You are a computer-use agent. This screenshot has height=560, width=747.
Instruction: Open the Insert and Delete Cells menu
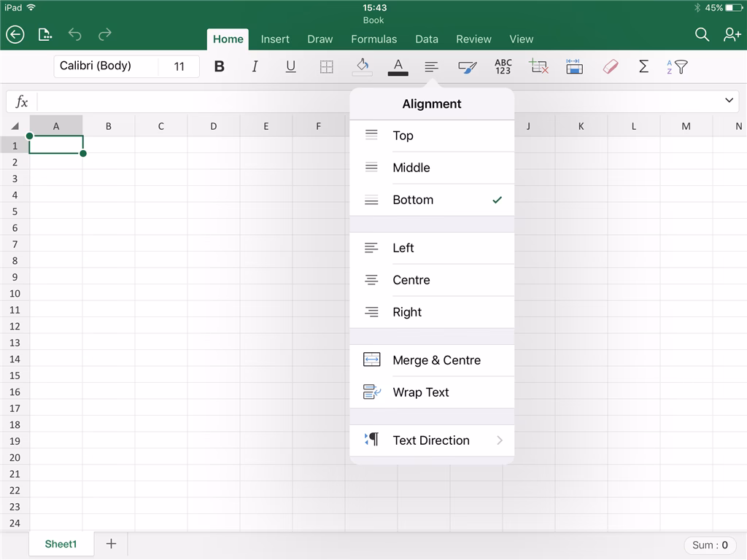pyautogui.click(x=538, y=66)
